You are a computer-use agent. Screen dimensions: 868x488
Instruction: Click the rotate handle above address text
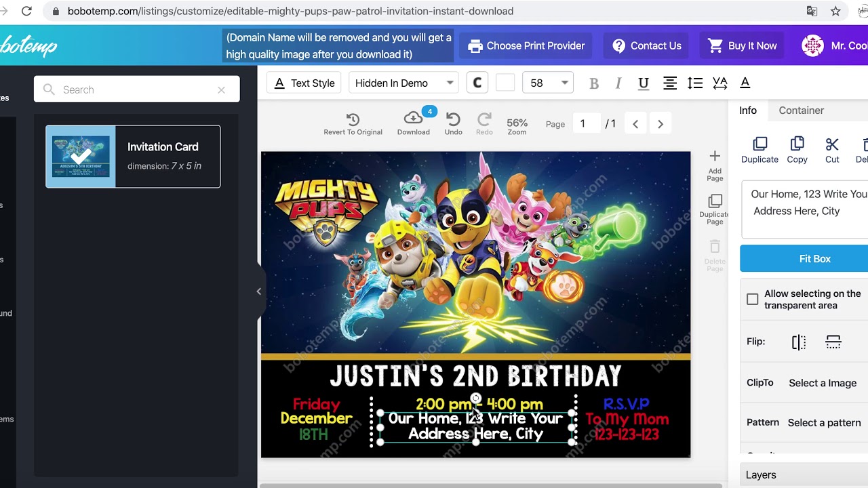coord(476,398)
